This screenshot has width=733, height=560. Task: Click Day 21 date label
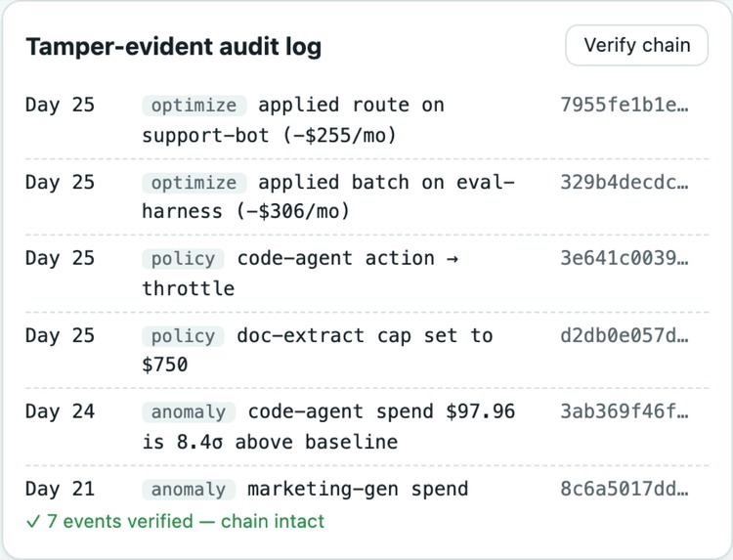click(x=61, y=489)
